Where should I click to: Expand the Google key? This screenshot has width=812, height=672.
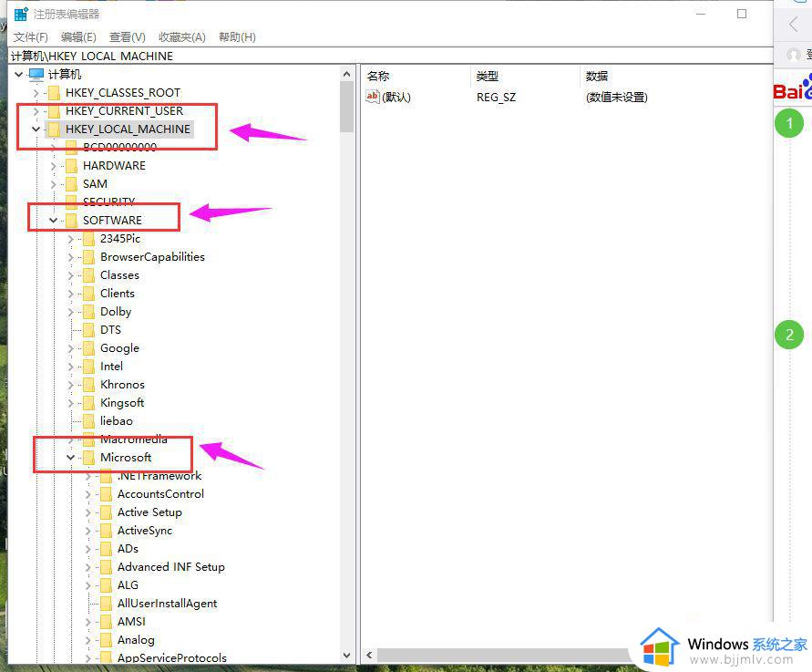(71, 348)
